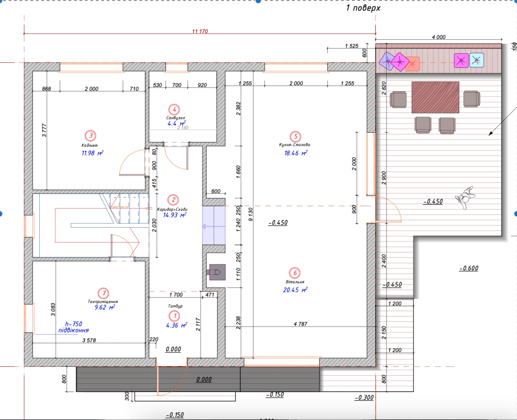This screenshot has height=420, width=517.
Task: Select the room 4 Санвузол circle marker
Action: pos(174,109)
